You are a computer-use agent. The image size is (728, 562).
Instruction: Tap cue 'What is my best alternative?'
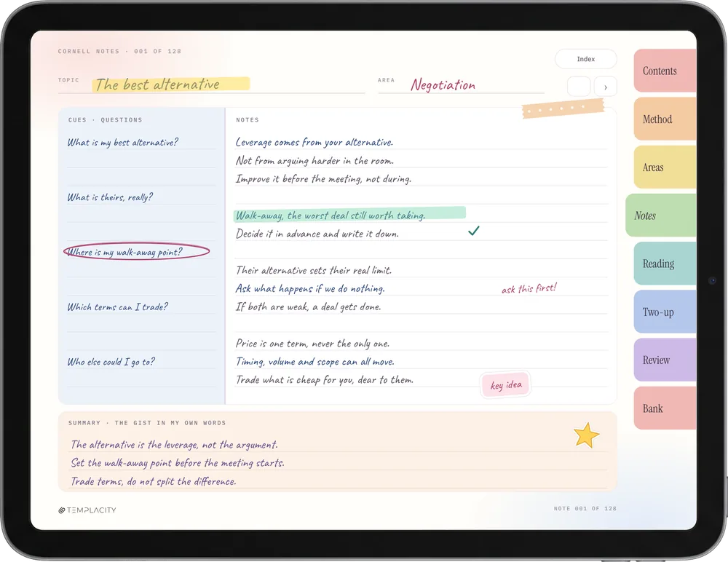tap(122, 143)
